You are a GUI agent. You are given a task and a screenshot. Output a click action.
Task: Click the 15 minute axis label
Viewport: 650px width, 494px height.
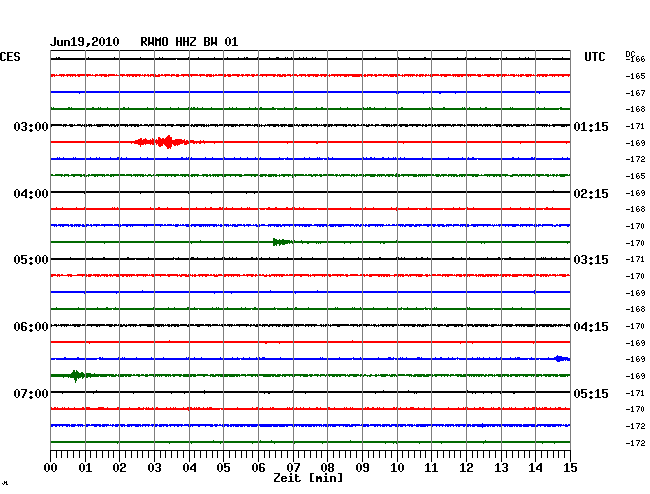pyautogui.click(x=570, y=468)
